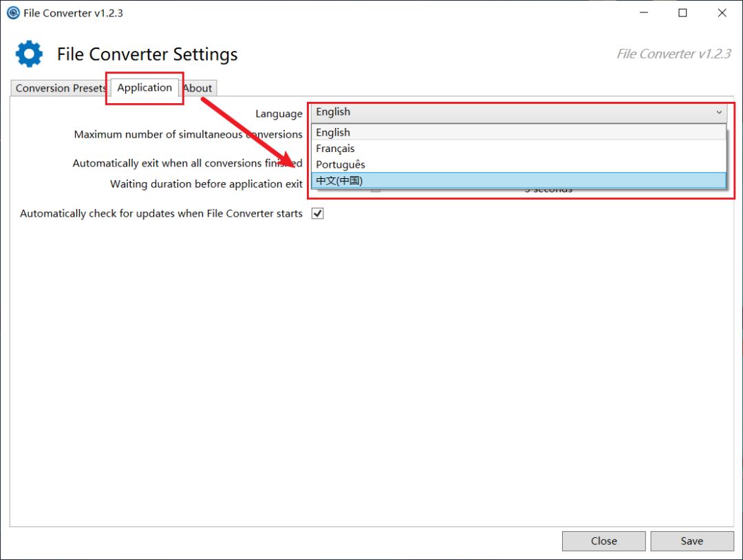Click the waiting duration slider thumb
Viewport: 743px width, 560px height.
point(376,189)
